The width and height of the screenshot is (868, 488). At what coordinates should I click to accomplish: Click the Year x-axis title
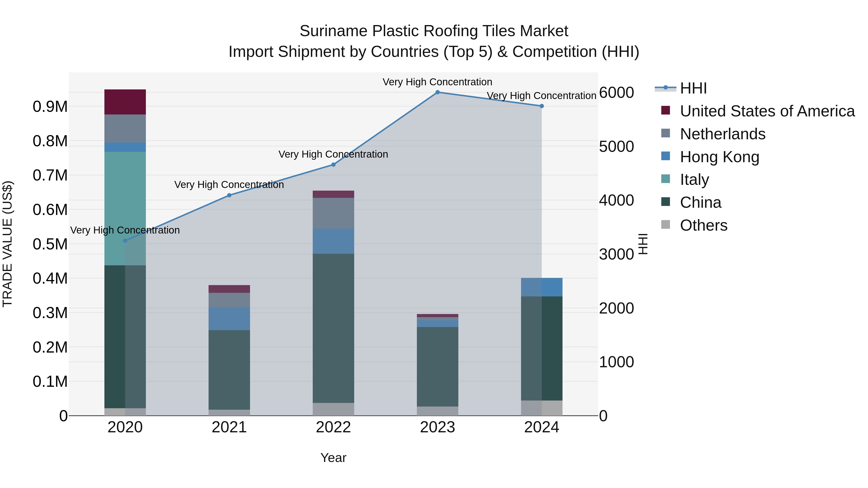(x=333, y=458)
